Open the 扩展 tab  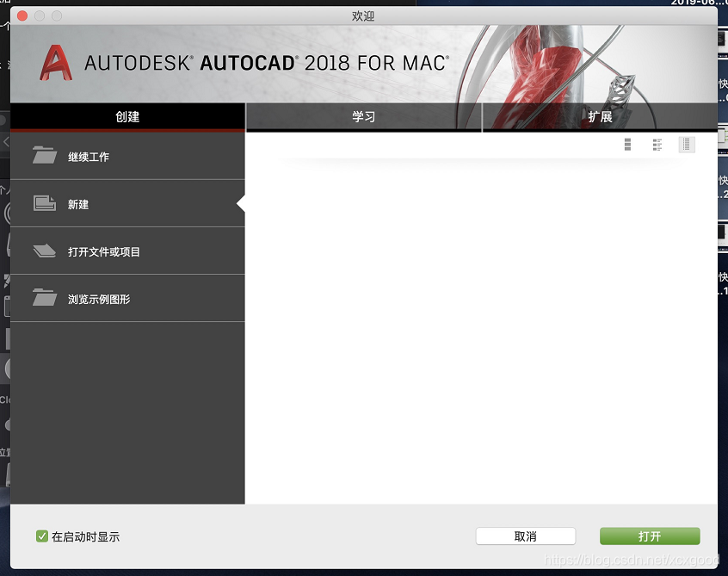(600, 116)
